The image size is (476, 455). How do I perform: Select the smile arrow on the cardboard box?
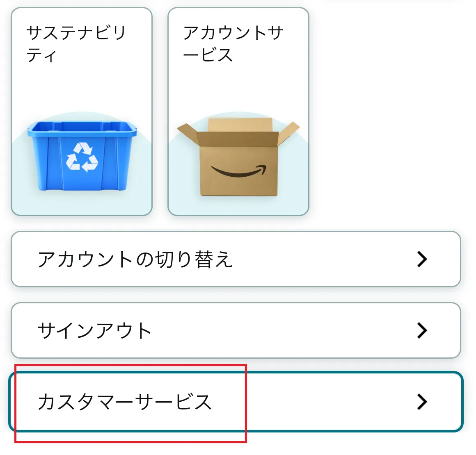pos(238,170)
